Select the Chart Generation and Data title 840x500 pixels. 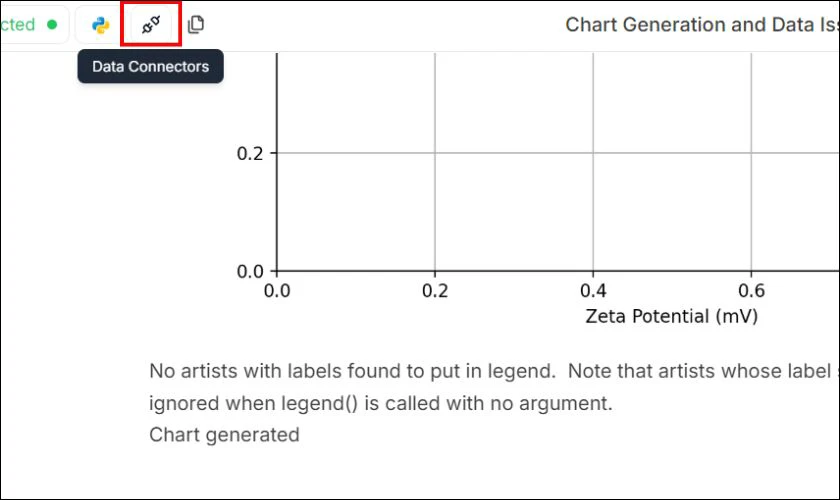coord(702,25)
